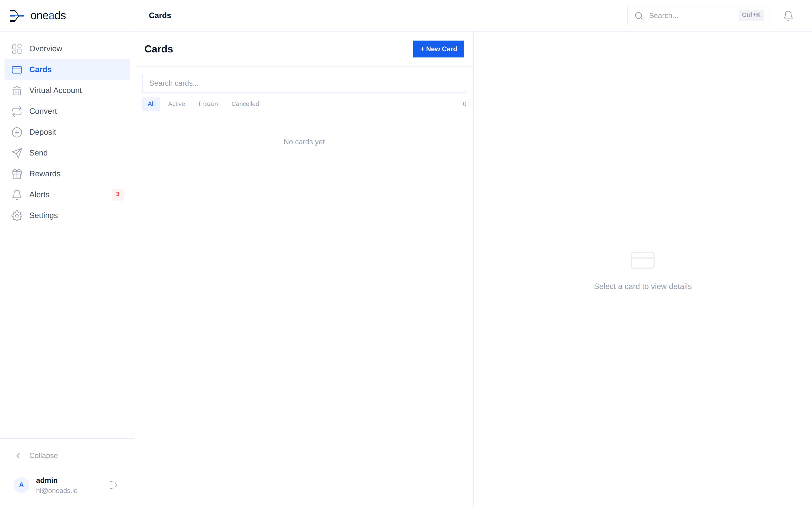812x507 pixels.
Task: Click the admin avatar circle
Action: coord(21,485)
